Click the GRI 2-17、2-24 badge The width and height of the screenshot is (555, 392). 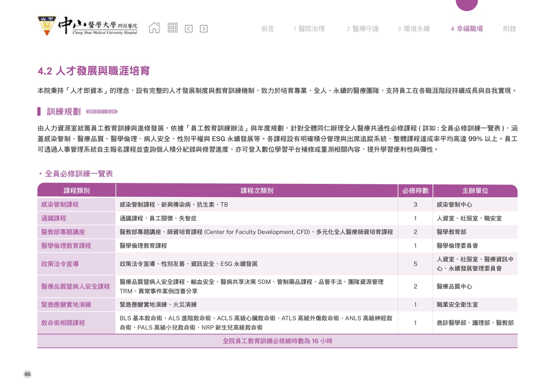pos(102,112)
